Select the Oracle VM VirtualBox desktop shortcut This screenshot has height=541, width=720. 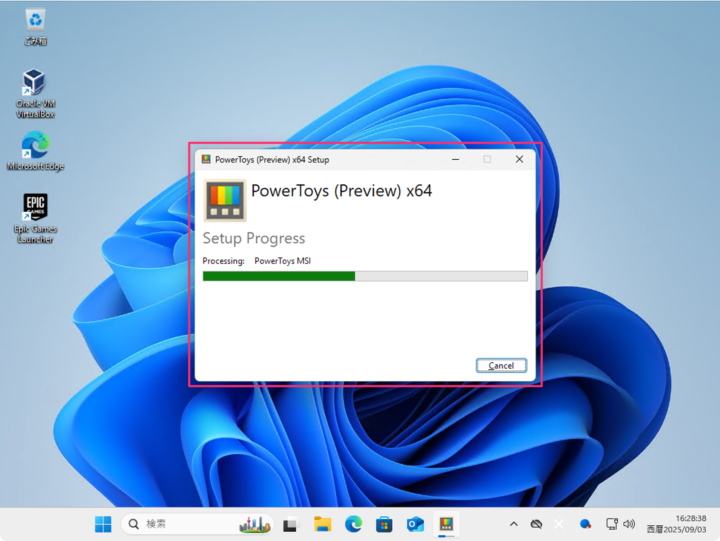pos(35,94)
